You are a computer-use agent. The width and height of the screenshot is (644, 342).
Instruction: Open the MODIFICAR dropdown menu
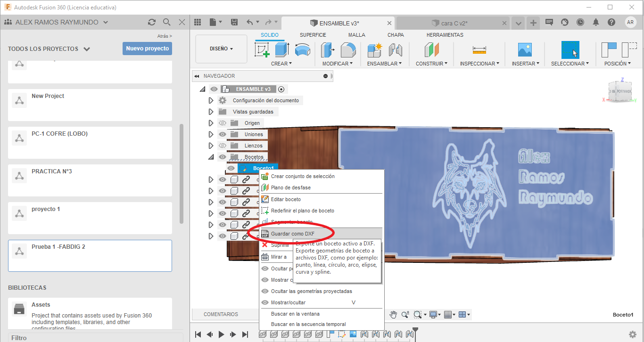coord(338,64)
